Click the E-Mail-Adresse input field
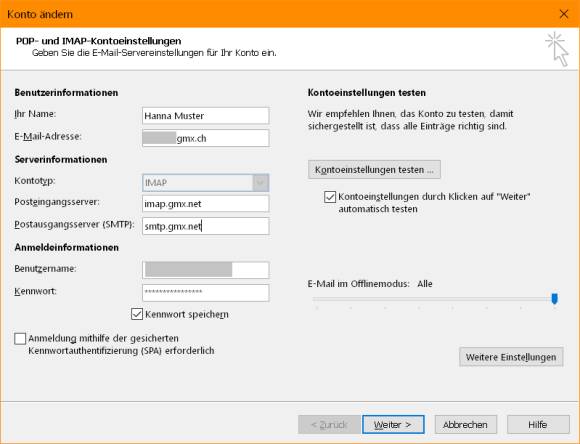Image resolution: width=580 pixels, height=444 pixels. [x=205, y=138]
